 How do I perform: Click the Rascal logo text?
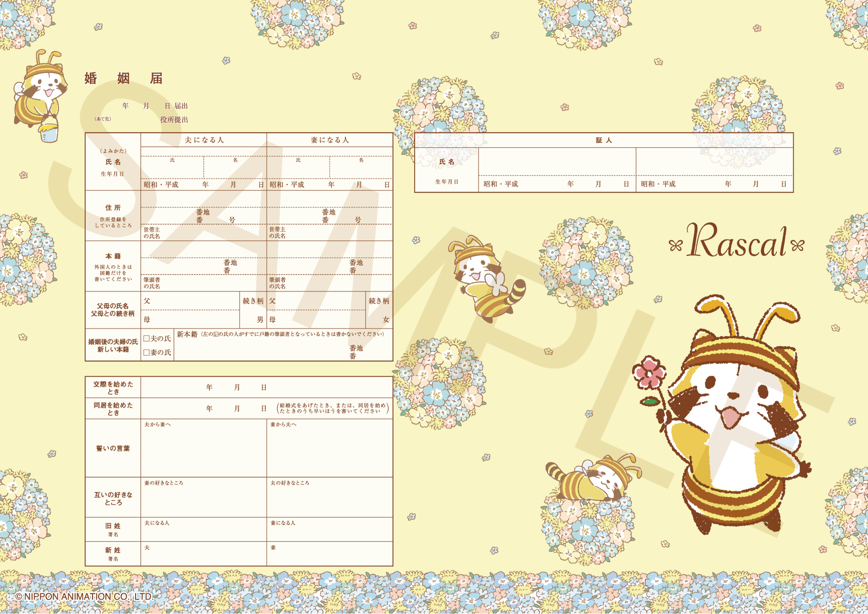736,241
